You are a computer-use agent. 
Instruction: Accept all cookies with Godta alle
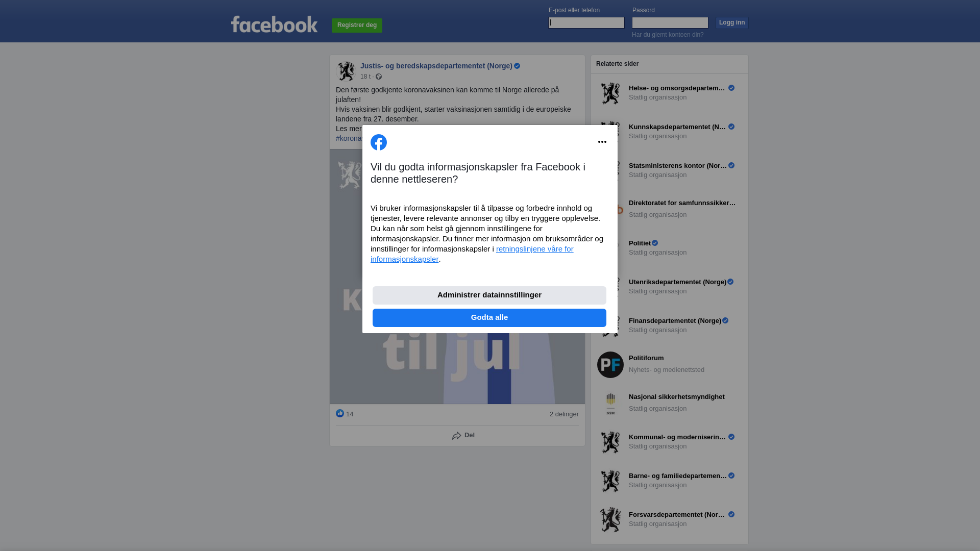tap(489, 318)
